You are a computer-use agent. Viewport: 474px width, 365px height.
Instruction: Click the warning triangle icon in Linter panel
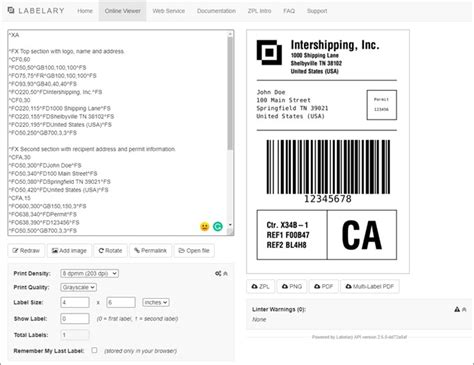point(457,309)
